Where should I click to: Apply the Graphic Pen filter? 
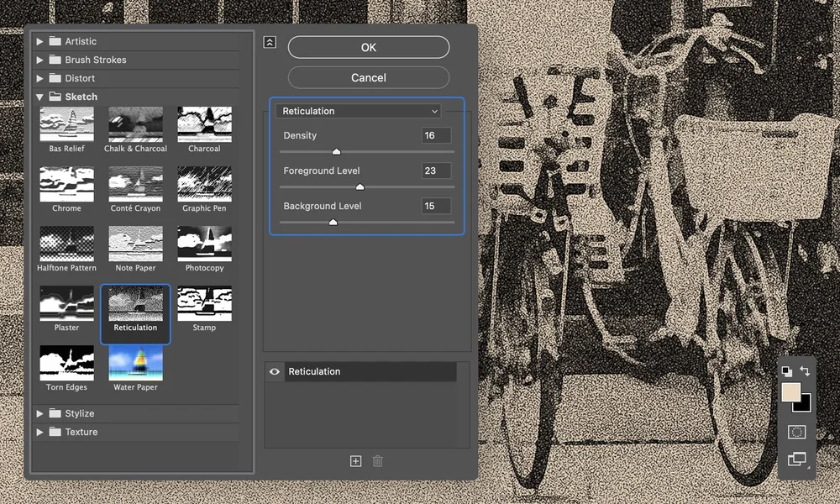(x=204, y=185)
